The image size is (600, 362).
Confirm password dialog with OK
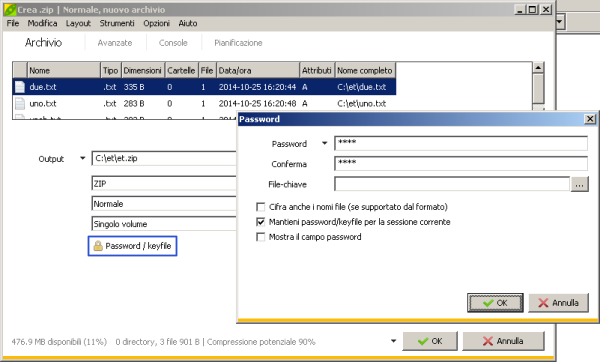(x=495, y=303)
